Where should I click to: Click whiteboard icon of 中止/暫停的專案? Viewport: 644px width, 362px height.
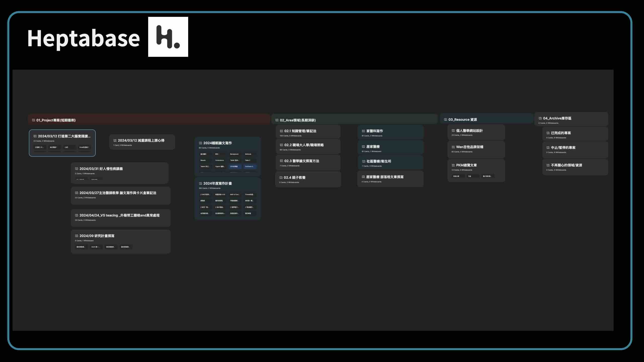548,148
